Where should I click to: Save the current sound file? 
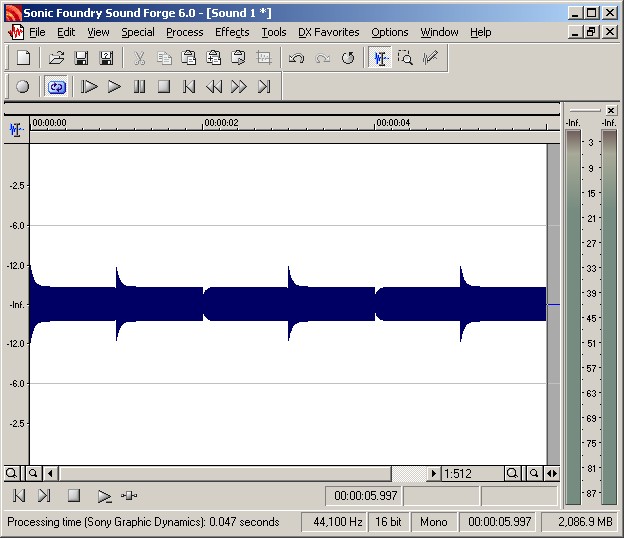click(81, 58)
